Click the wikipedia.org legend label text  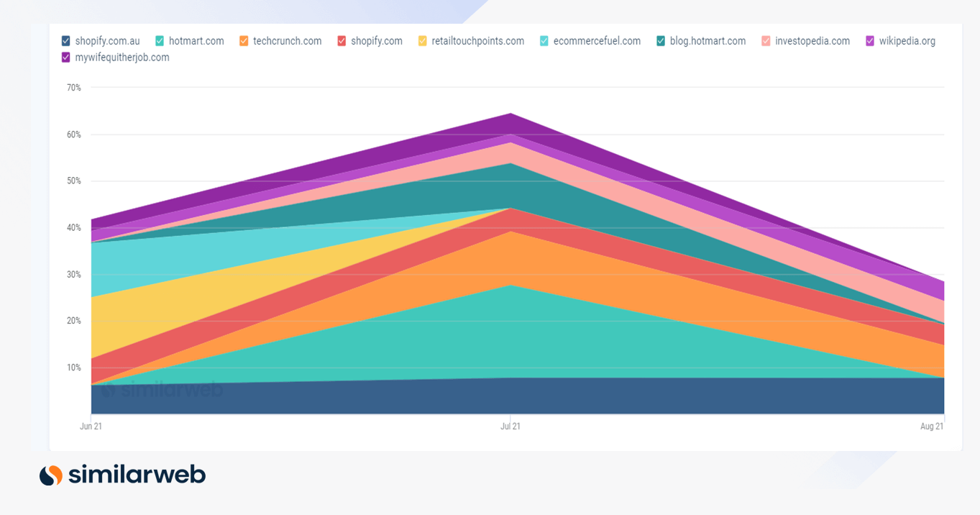coord(907,41)
